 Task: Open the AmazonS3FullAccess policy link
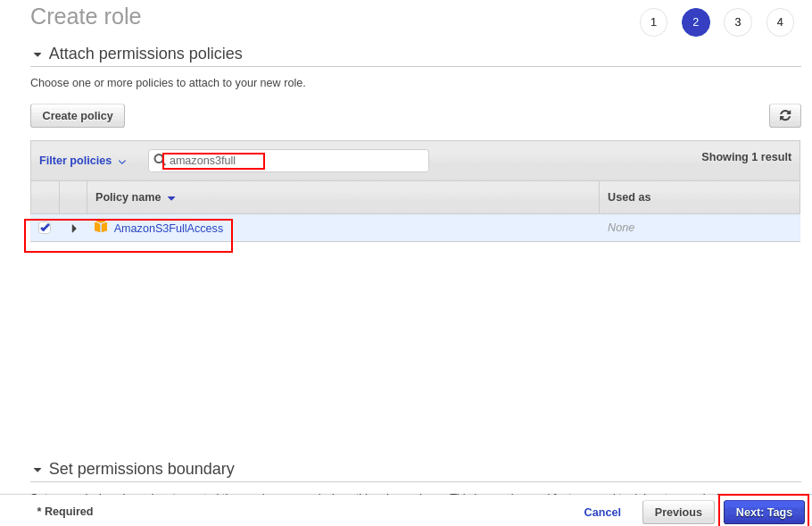pyautogui.click(x=169, y=228)
